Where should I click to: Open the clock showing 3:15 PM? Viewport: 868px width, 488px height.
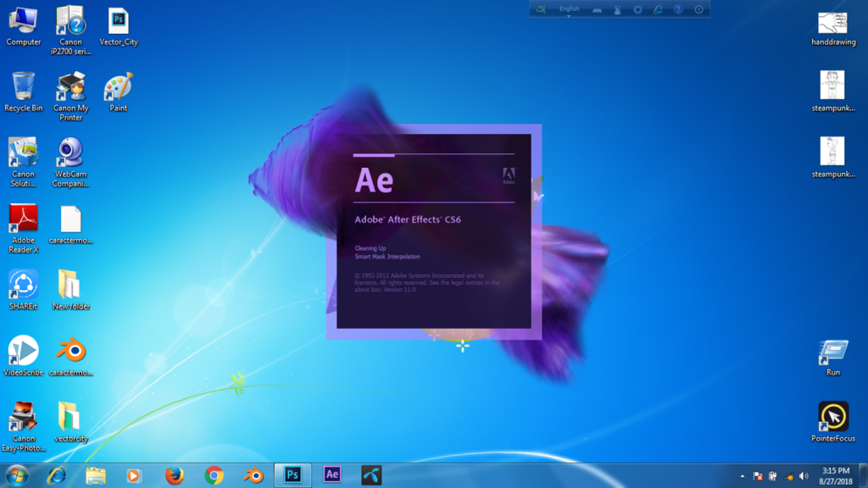pyautogui.click(x=836, y=476)
